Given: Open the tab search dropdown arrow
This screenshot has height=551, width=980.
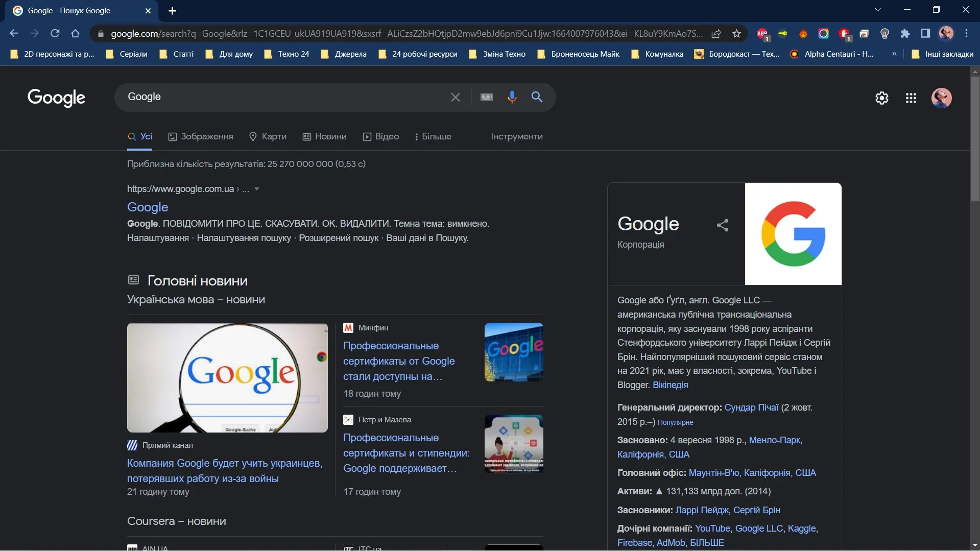Looking at the screenshot, I should pyautogui.click(x=878, y=9).
